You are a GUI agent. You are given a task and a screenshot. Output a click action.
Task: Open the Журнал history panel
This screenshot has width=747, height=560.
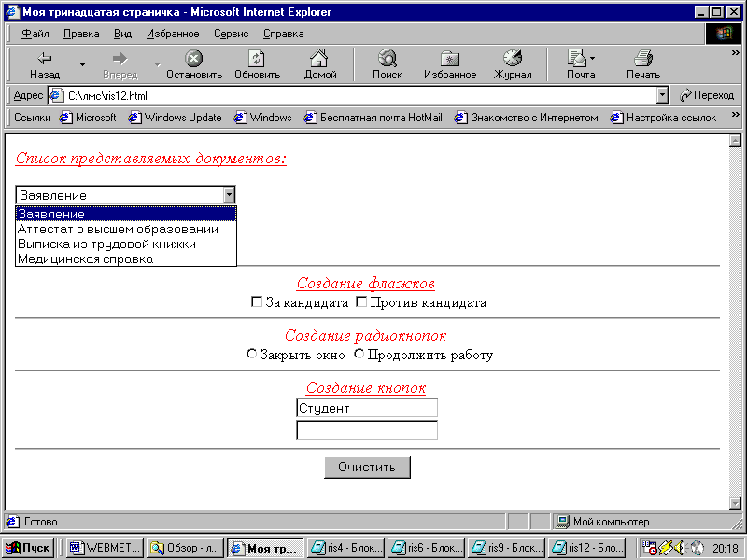pyautogui.click(x=513, y=65)
